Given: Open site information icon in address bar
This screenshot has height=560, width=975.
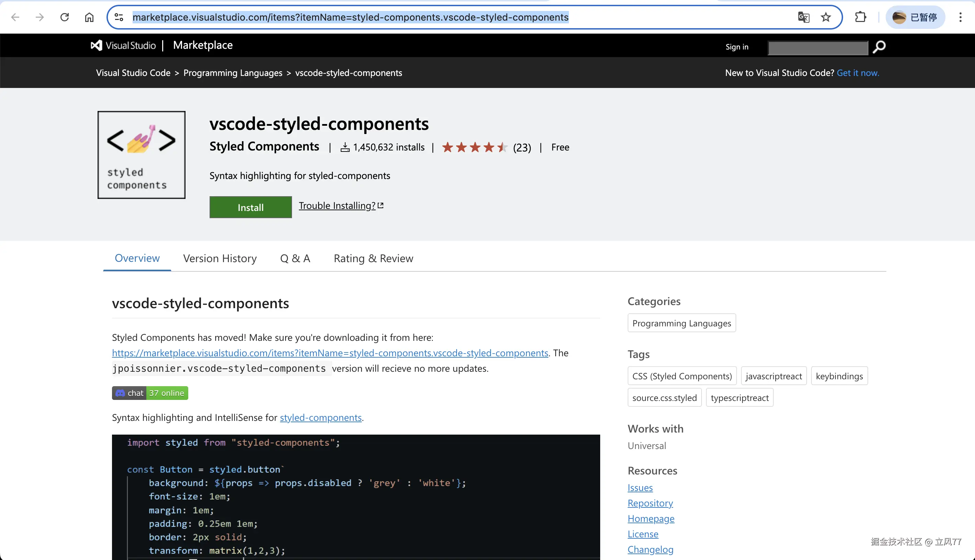Looking at the screenshot, I should (119, 17).
